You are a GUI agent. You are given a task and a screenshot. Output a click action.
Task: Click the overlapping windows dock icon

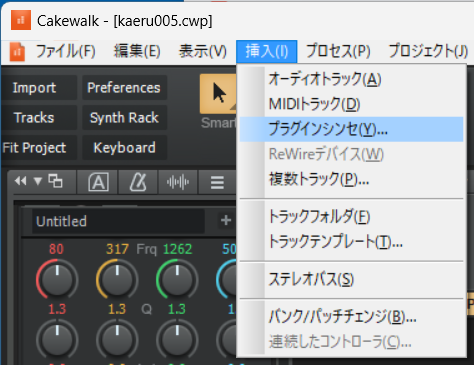(55, 181)
